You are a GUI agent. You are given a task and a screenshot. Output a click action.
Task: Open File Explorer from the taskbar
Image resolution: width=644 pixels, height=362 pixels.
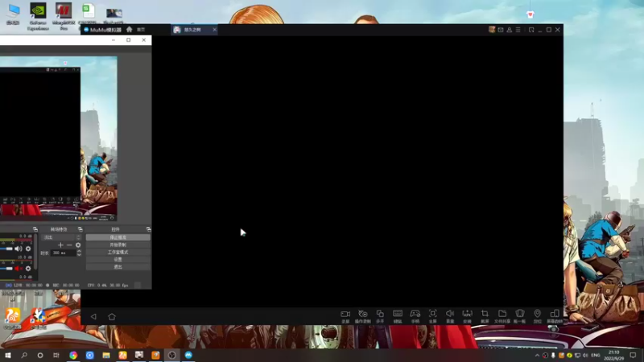coord(106,355)
